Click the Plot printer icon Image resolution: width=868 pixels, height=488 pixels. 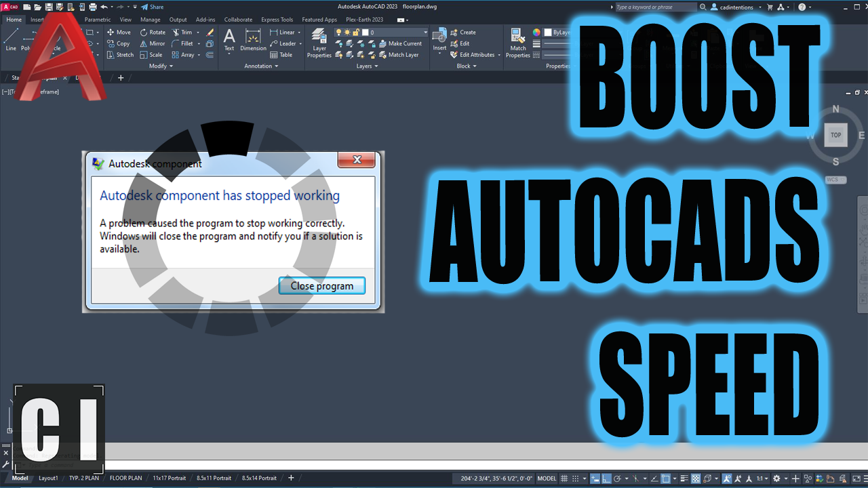tap(92, 7)
